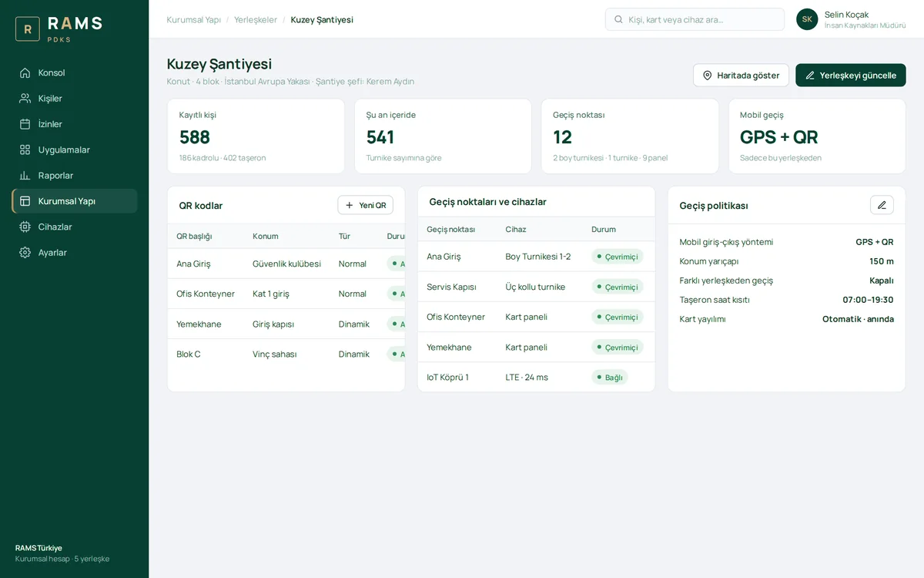Click Kurumsal Yapı breadcrumb link
Viewport: 924px width, 578px height.
coord(194,19)
